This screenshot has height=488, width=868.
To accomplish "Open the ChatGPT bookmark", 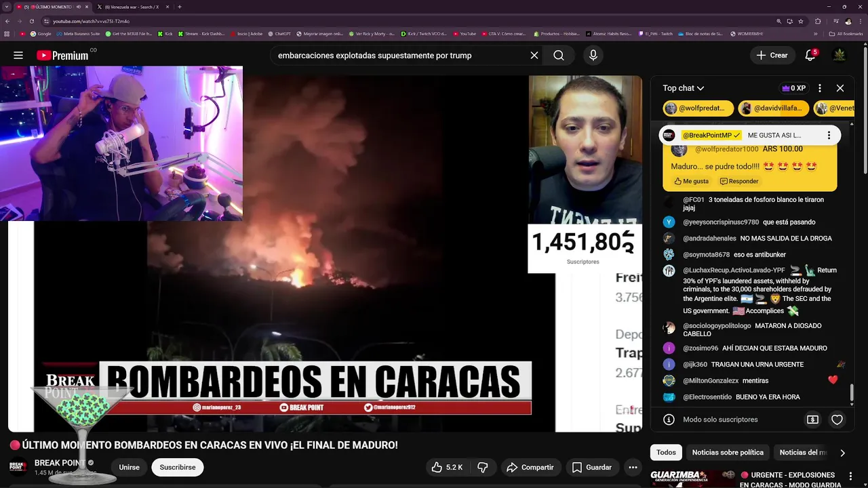I will tap(279, 33).
